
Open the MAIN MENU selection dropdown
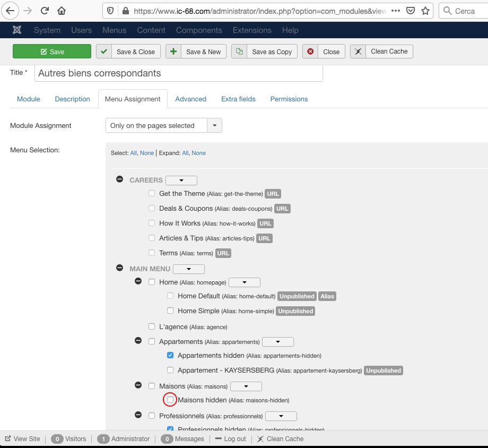pyautogui.click(x=189, y=269)
